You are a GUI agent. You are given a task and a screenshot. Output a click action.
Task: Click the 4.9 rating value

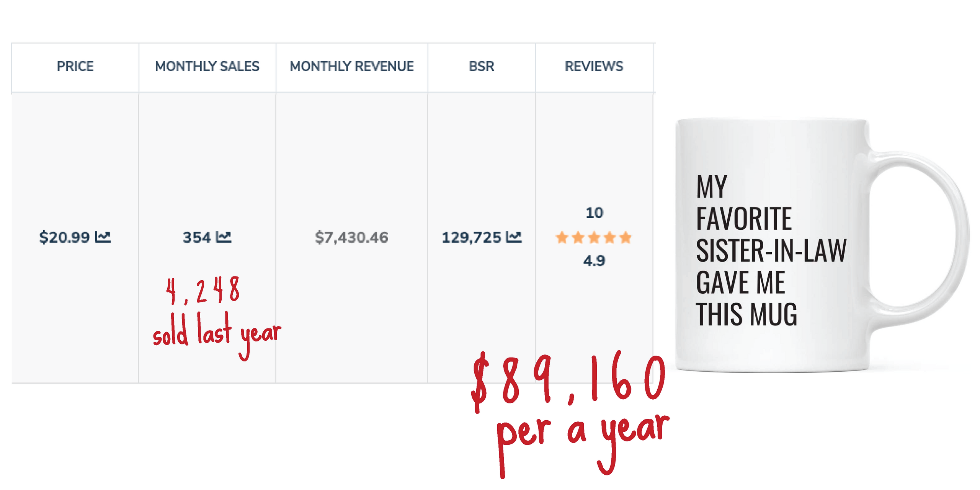tap(594, 261)
